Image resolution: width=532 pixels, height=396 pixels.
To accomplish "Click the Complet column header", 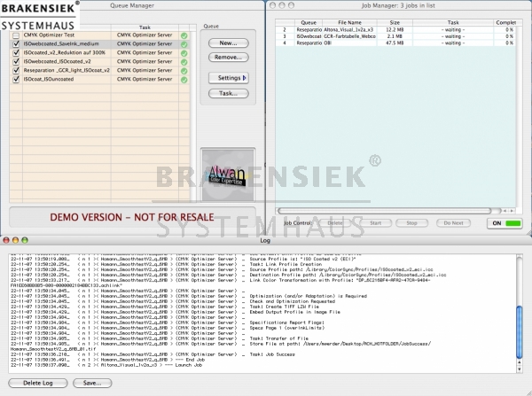I will click(505, 22).
